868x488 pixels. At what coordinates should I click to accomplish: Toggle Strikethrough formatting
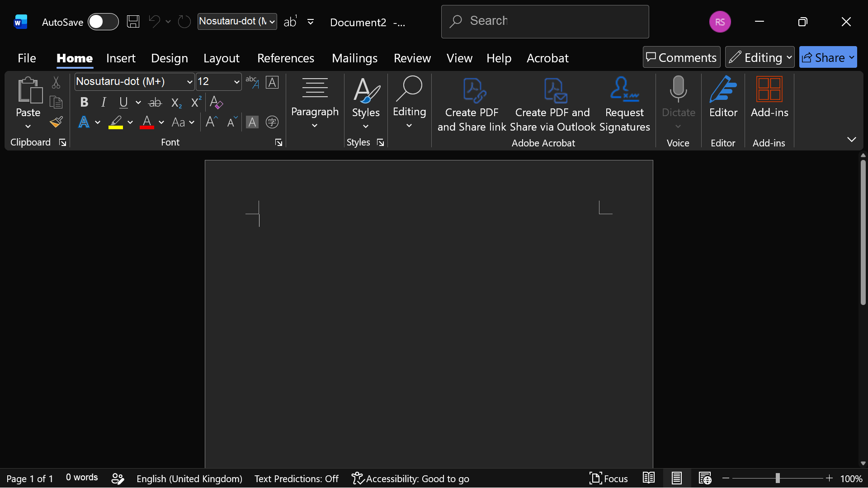155,103
